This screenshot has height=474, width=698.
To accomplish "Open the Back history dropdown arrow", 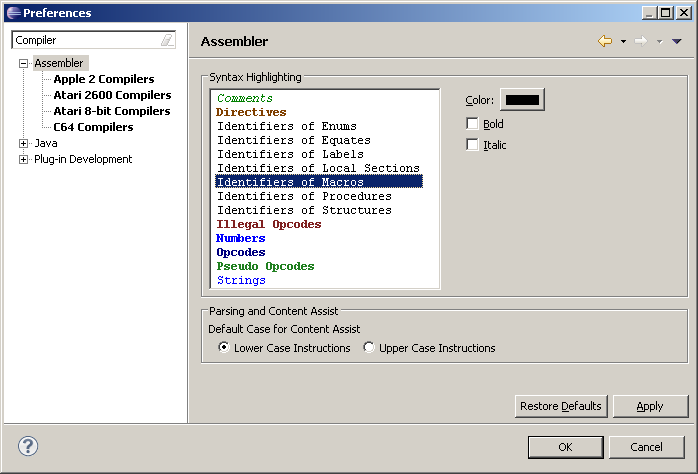I will pyautogui.click(x=623, y=42).
